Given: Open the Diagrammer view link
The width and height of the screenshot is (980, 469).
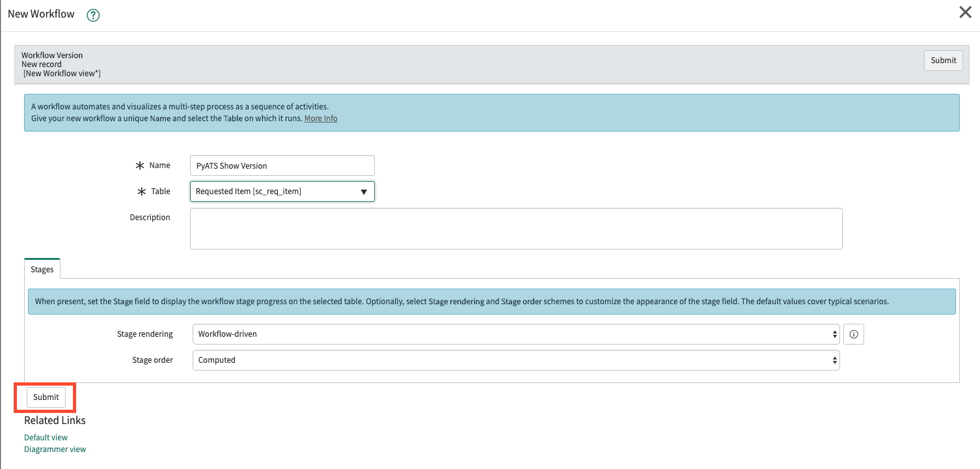Looking at the screenshot, I should [55, 449].
